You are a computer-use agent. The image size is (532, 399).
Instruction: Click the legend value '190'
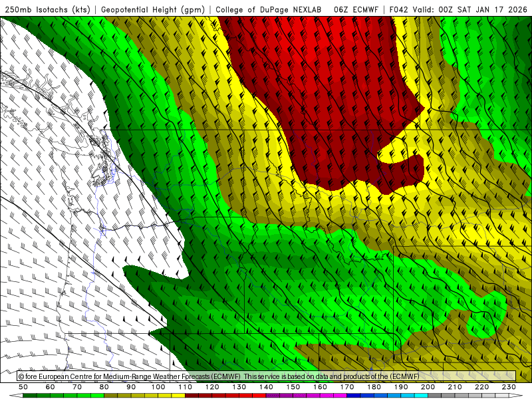click(x=401, y=387)
